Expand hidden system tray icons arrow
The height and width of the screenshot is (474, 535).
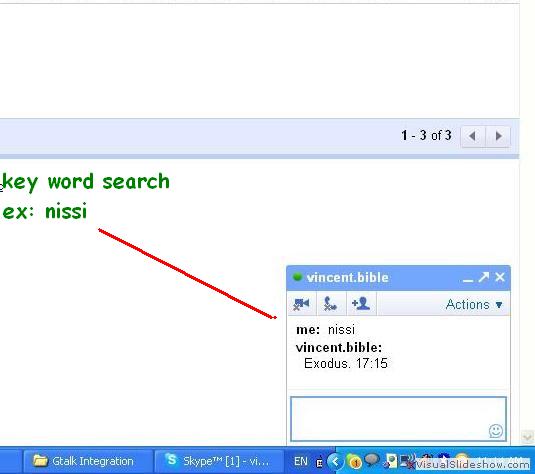(335, 462)
